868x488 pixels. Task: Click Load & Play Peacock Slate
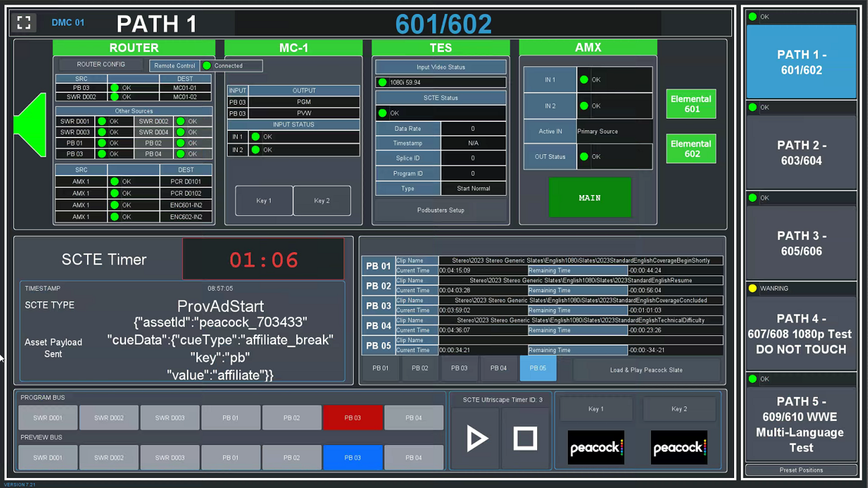[x=646, y=370]
